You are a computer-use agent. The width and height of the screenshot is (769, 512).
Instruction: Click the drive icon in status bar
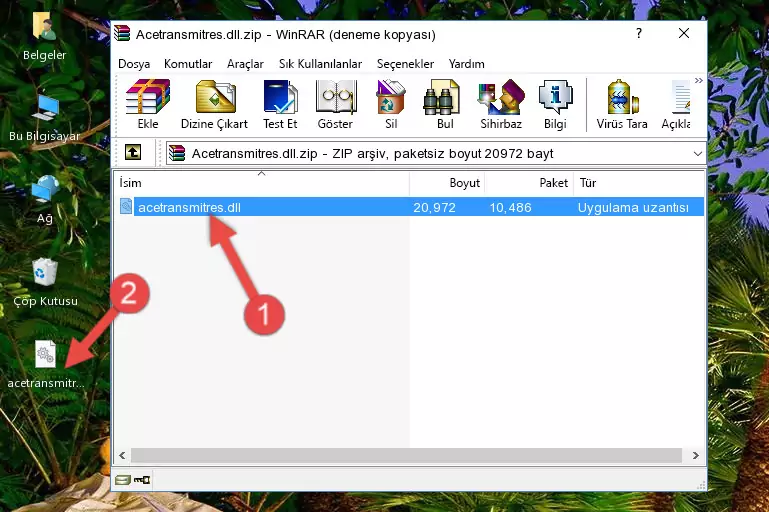(123, 480)
